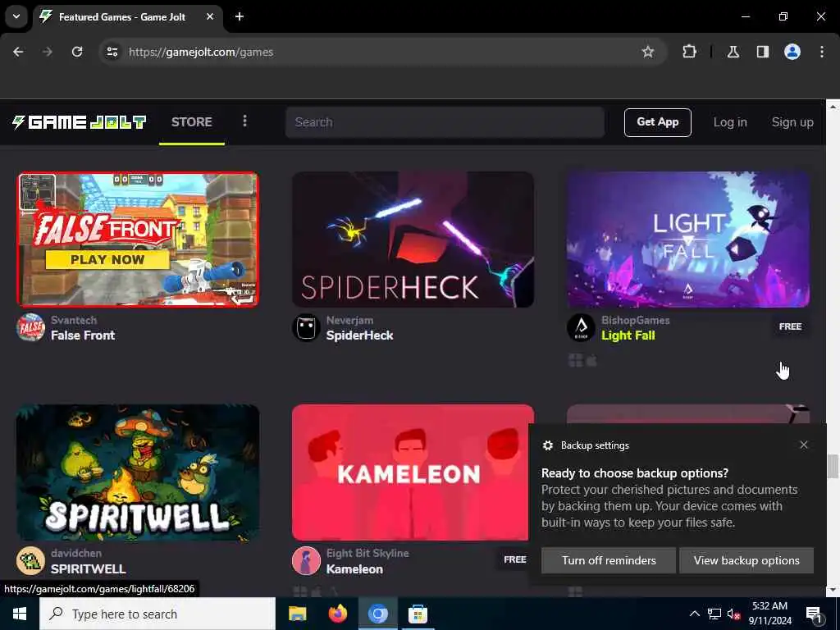Click the FREE badge on Light Fall
Viewport: 840px width, 630px height.
(790, 326)
